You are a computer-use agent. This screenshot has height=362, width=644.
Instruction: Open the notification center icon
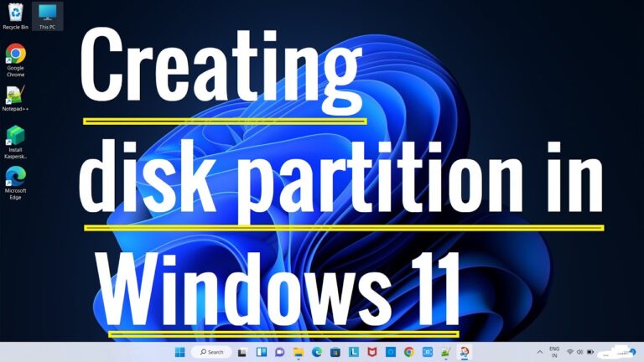pyautogui.click(x=633, y=352)
